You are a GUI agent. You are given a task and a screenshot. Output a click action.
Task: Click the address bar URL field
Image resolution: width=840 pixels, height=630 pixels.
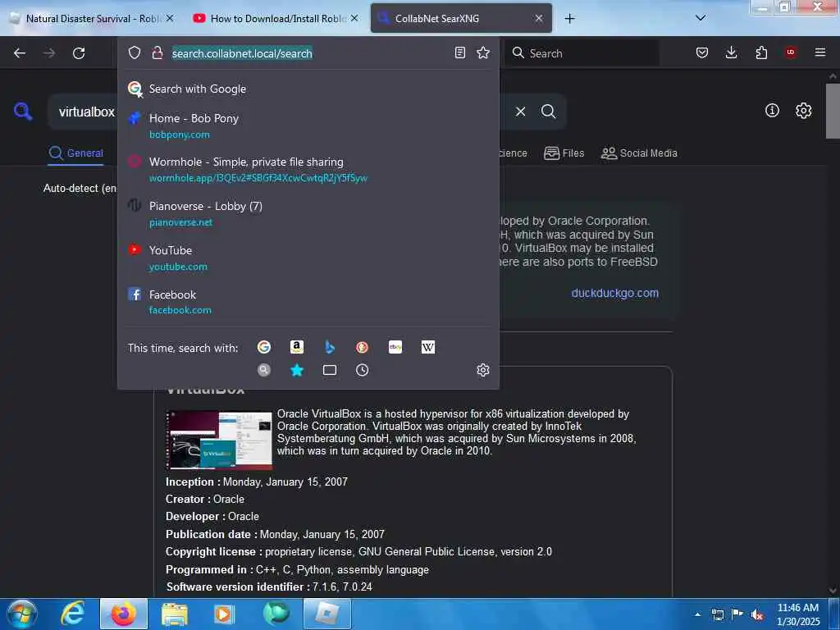(x=308, y=53)
